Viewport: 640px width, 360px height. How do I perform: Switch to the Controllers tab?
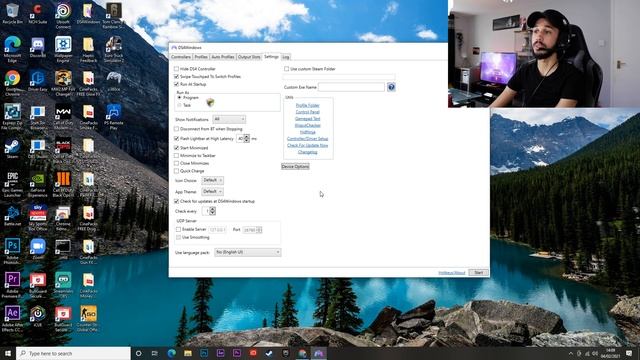tap(181, 57)
